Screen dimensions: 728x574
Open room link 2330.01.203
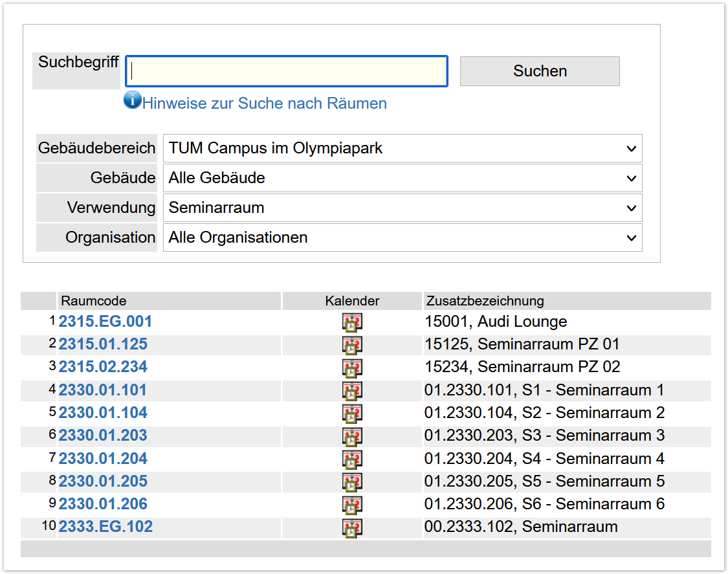tap(103, 436)
